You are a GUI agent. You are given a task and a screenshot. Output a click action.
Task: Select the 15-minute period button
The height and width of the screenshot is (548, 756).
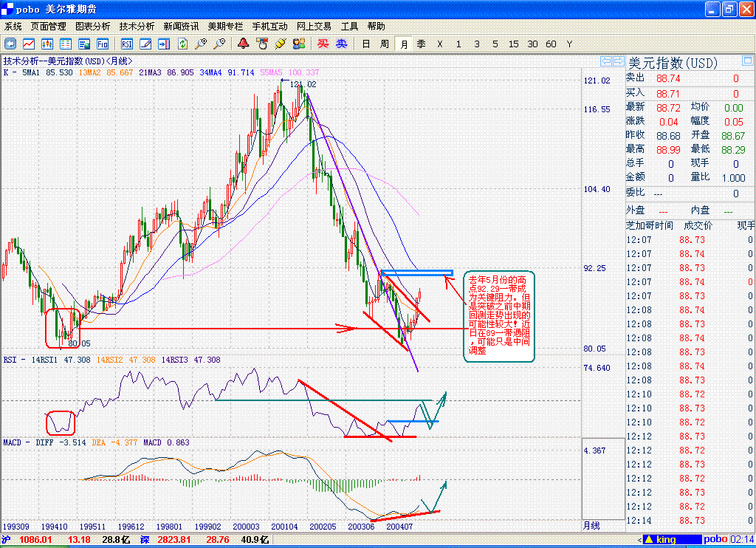coord(513,44)
